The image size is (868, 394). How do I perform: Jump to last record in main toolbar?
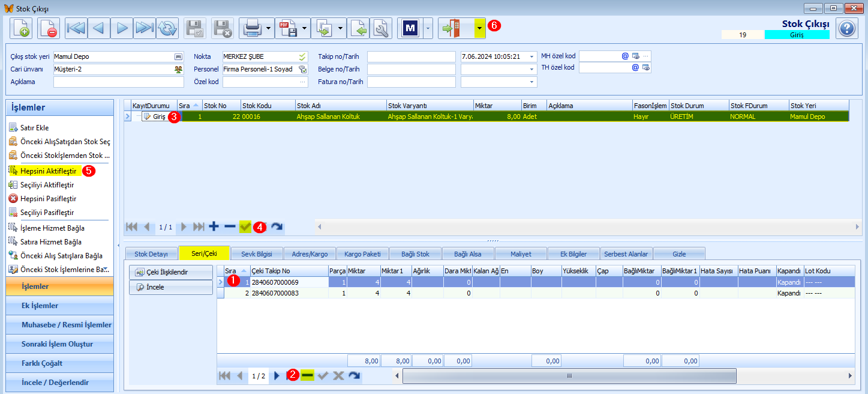(145, 28)
